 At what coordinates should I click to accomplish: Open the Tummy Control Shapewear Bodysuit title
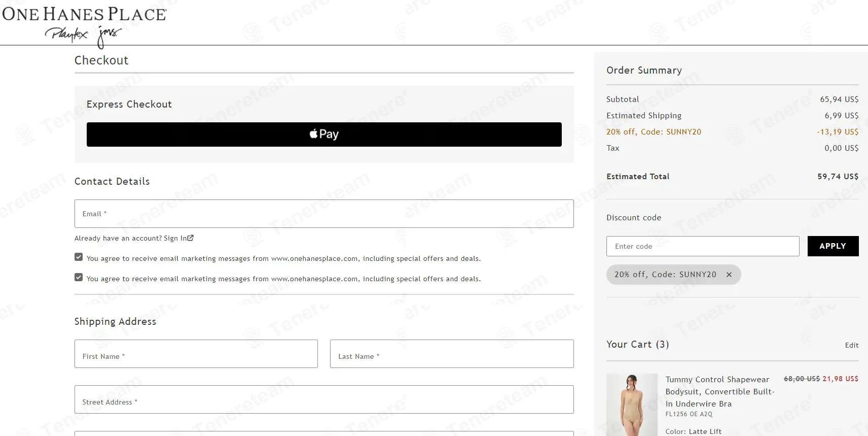tap(720, 392)
